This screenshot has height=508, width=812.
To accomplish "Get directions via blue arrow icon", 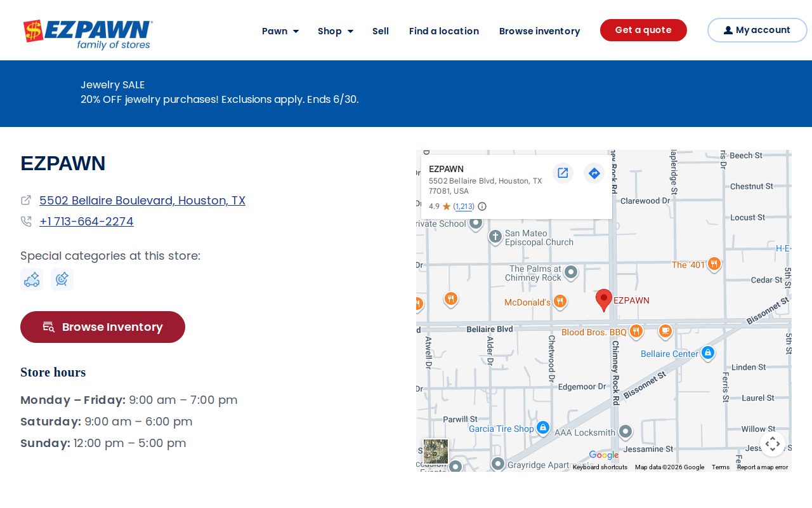I will click(x=594, y=173).
